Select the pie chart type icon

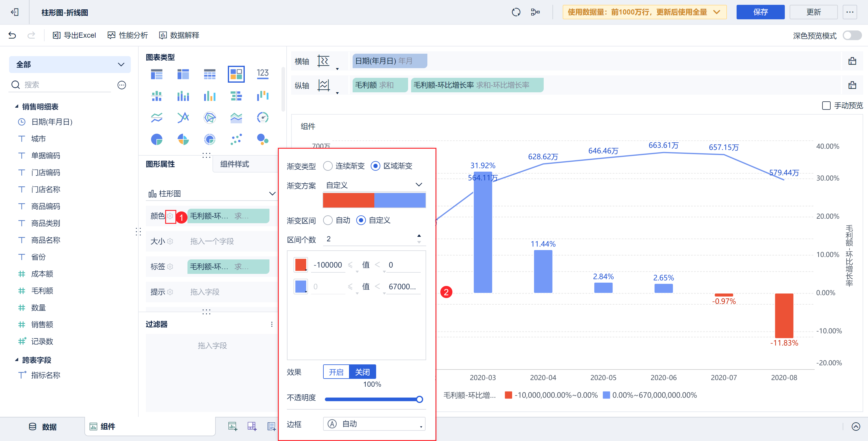click(157, 139)
